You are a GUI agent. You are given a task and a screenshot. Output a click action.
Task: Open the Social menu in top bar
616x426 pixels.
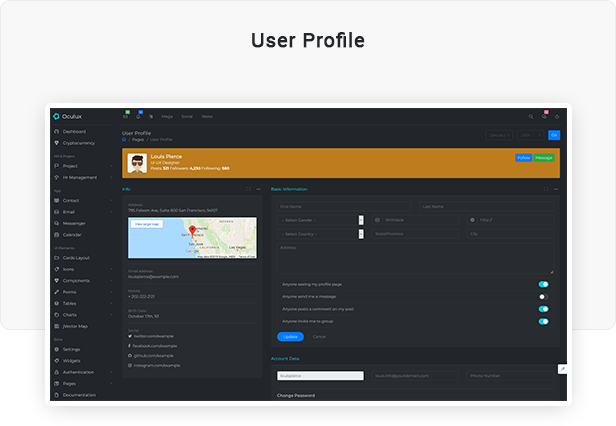(x=186, y=116)
